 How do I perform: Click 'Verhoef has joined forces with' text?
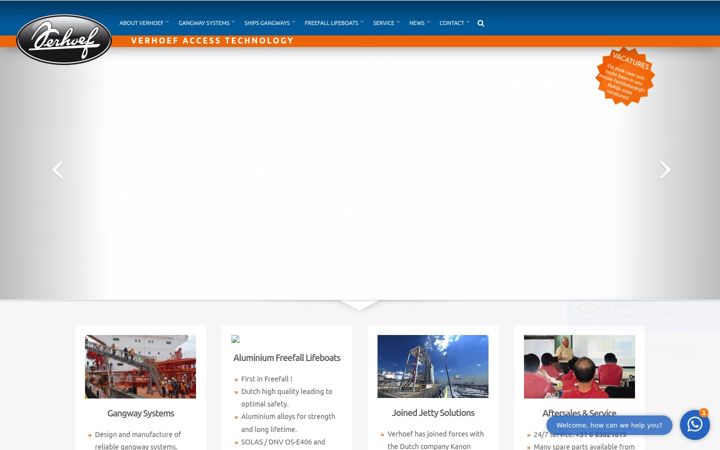pos(435,434)
